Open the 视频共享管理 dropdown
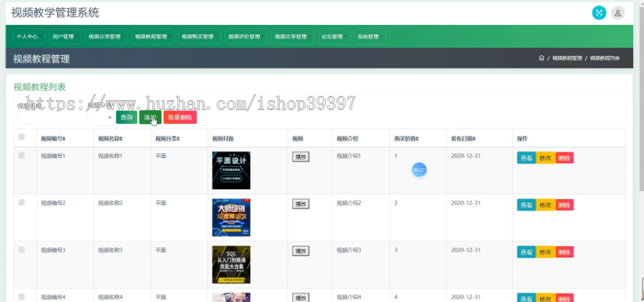 tap(293, 36)
